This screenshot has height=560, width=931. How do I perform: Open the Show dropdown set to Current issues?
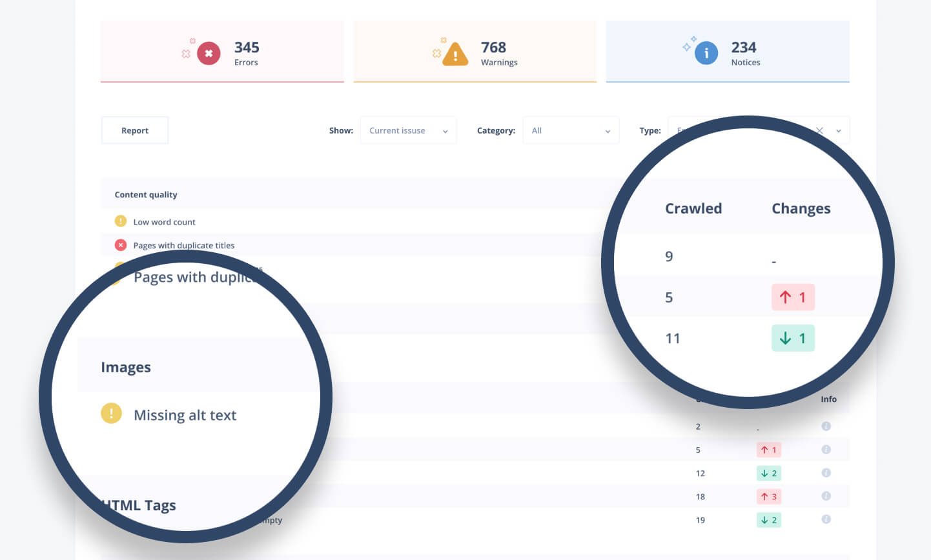(x=408, y=130)
